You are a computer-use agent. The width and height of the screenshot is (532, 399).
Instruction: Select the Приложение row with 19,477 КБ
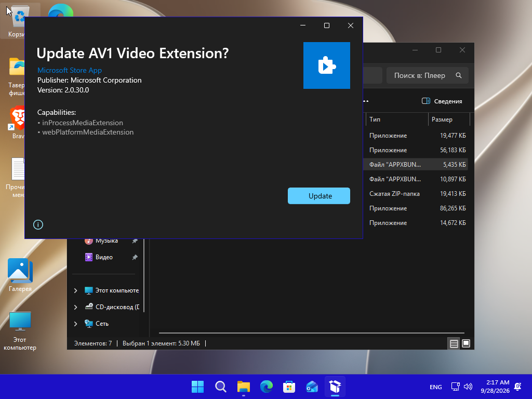tap(416, 136)
